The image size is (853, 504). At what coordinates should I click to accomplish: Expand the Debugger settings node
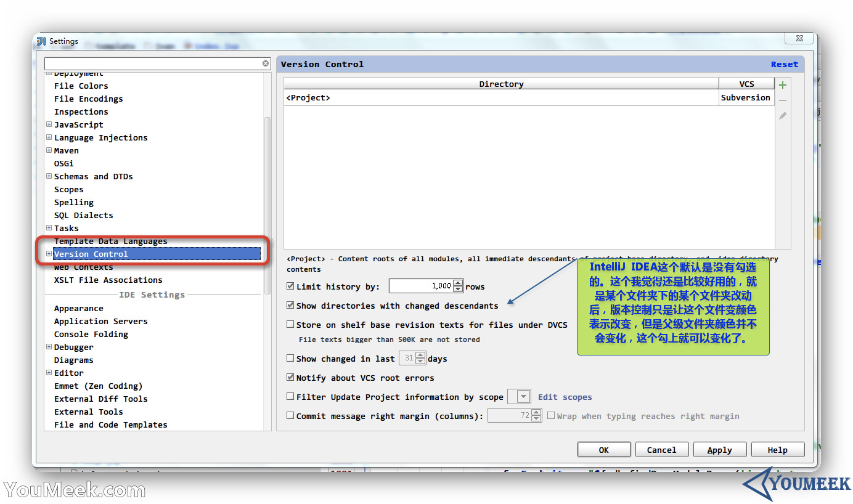(x=49, y=347)
